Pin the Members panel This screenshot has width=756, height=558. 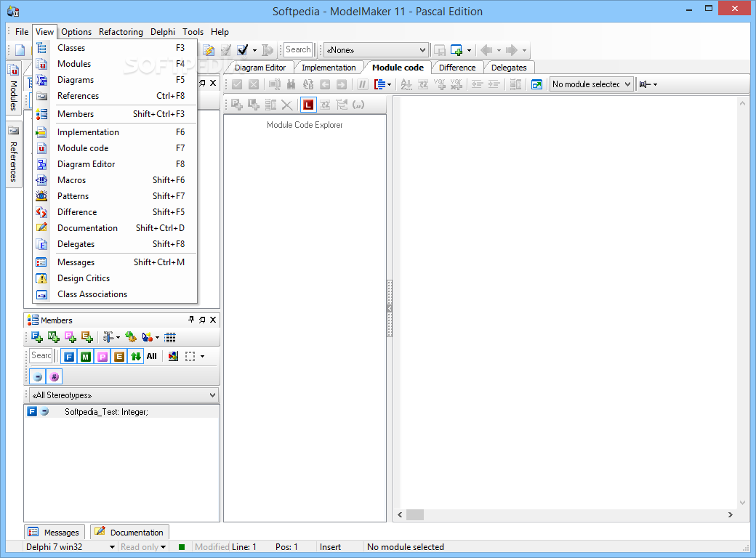(x=191, y=320)
